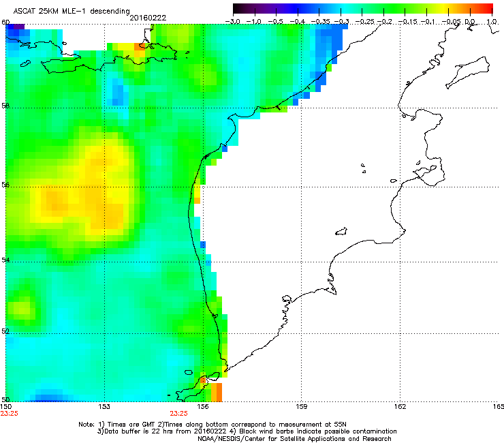Click the note line starting "Note: 1) Times are GMT"
504x443 pixels.
click(x=212, y=425)
